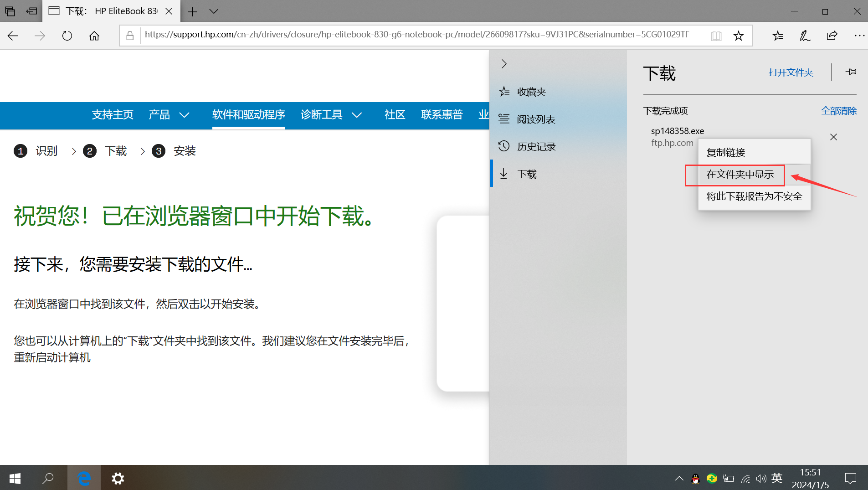Click the battery status tray icon
Image resolution: width=868 pixels, height=490 pixels.
pos(729,478)
